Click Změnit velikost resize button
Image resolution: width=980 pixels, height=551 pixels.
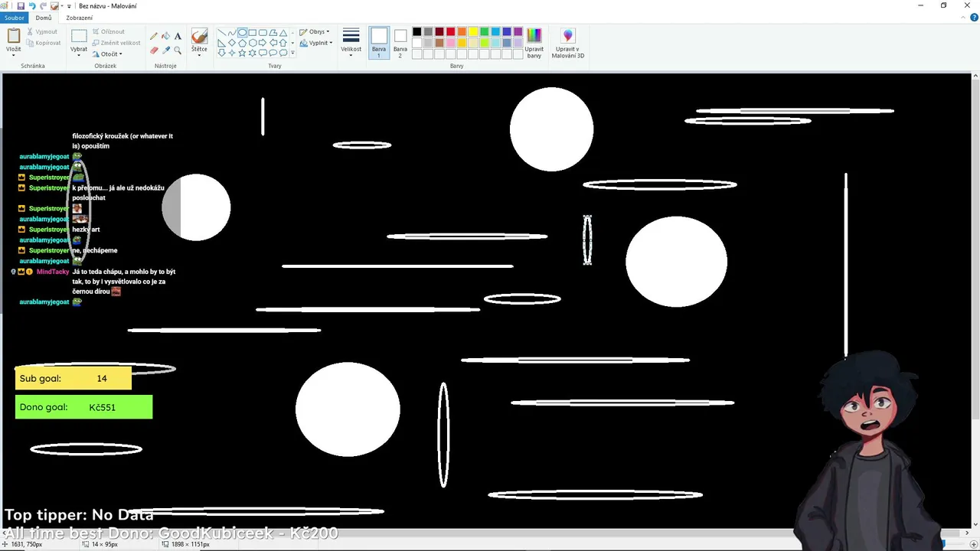pos(116,43)
